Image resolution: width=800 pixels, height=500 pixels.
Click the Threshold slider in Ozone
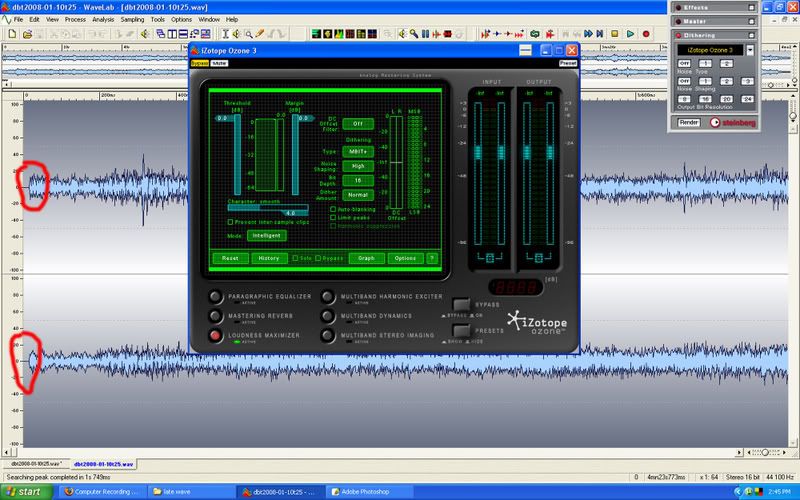tap(237, 155)
